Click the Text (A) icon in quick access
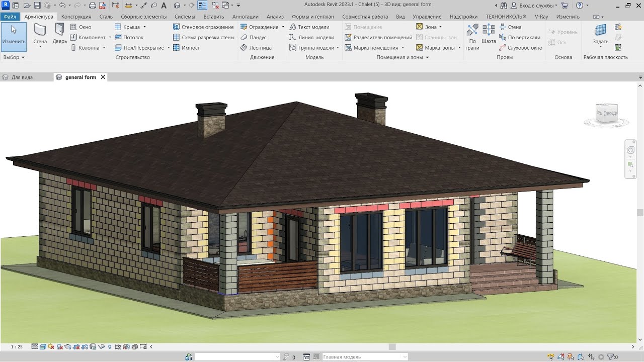Screen dimensions: 644x362 pyautogui.click(x=164, y=5)
